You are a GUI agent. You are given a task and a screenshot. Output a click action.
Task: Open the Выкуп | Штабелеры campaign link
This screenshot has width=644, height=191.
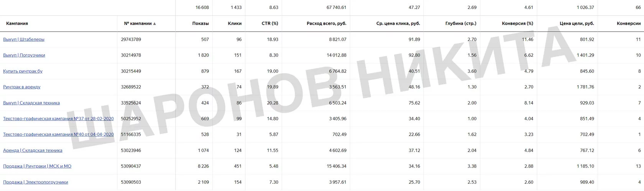point(24,40)
